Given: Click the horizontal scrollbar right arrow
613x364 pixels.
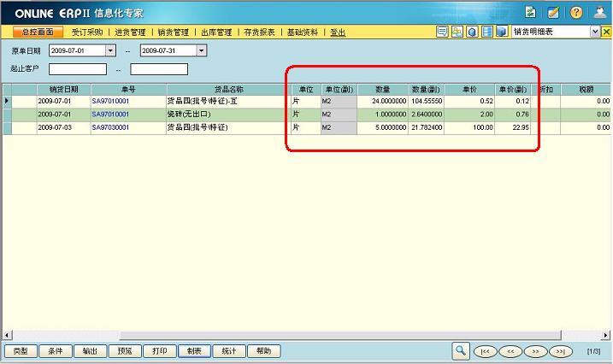Looking at the screenshot, I should 604,334.
